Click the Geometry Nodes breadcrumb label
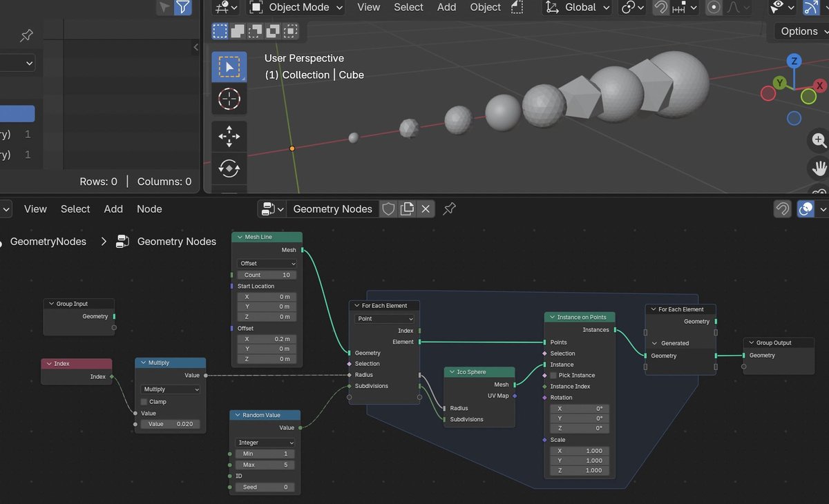 pyautogui.click(x=177, y=241)
